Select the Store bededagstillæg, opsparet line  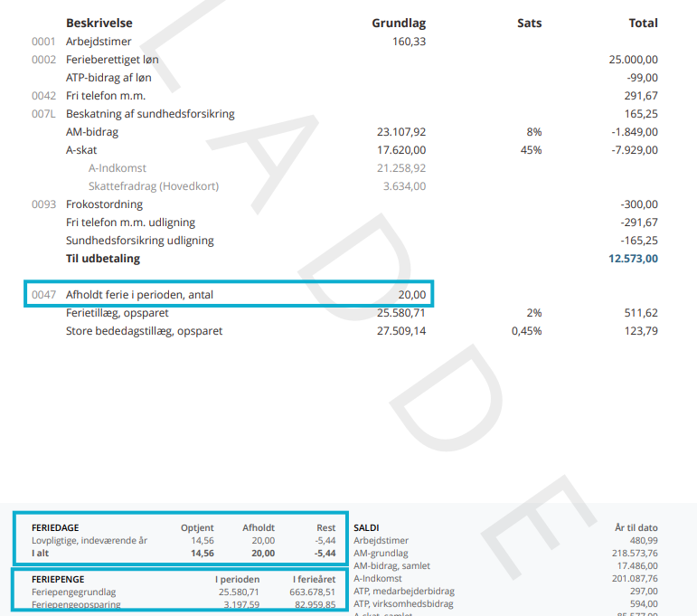(144, 331)
